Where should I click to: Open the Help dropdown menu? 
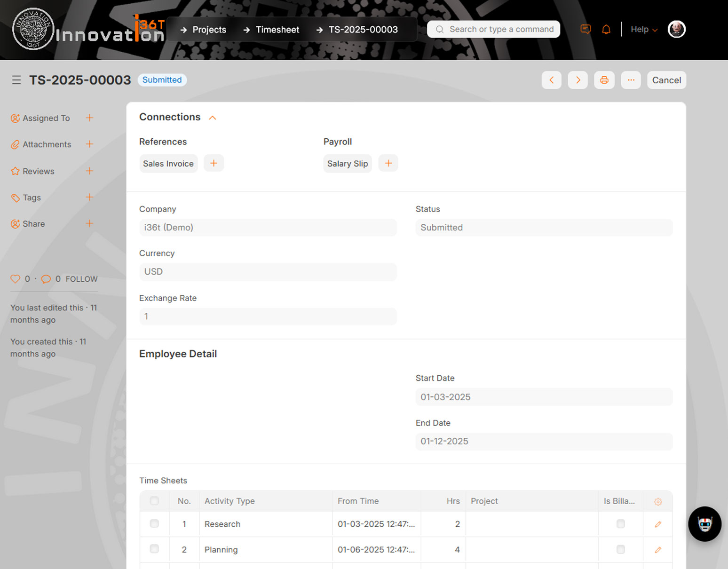(643, 29)
